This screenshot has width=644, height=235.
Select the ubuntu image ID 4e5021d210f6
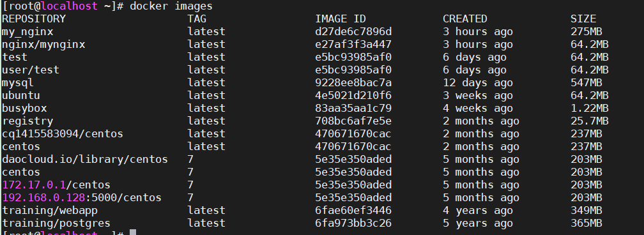coord(353,96)
